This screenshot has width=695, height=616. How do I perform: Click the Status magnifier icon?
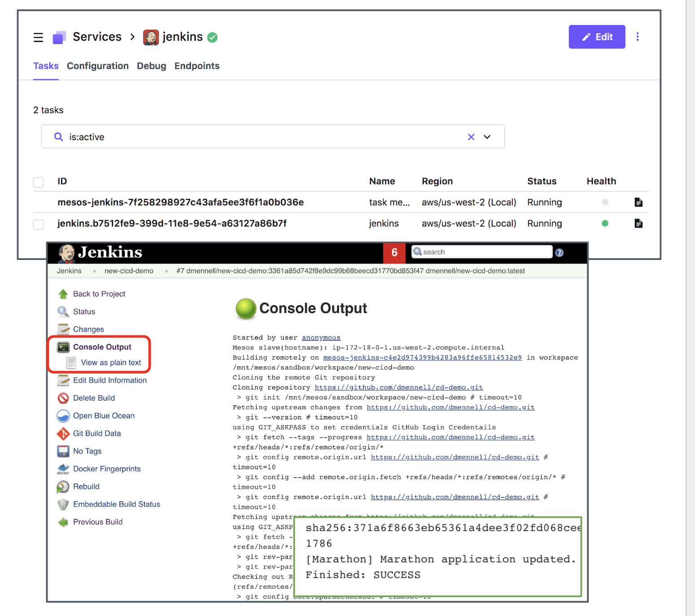click(63, 312)
